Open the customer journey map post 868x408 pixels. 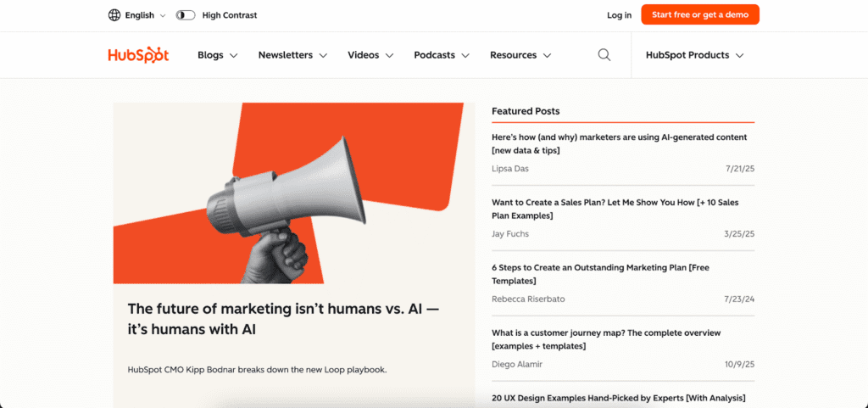[606, 339]
